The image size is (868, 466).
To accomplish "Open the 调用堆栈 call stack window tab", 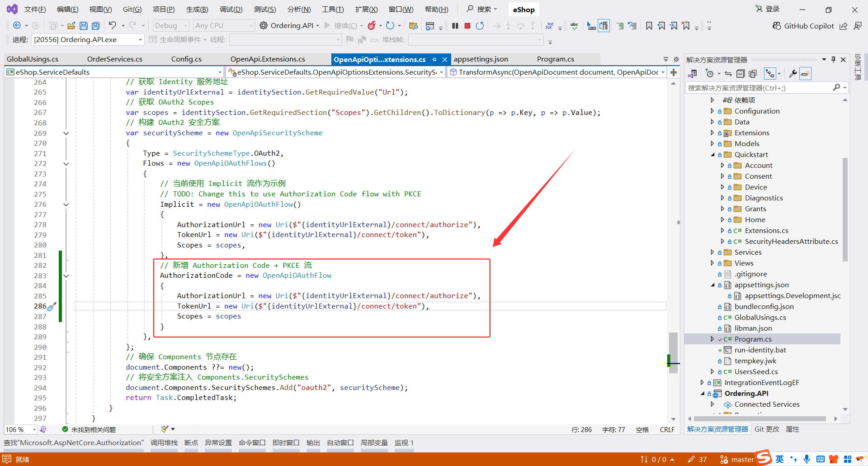I will pyautogui.click(x=164, y=443).
